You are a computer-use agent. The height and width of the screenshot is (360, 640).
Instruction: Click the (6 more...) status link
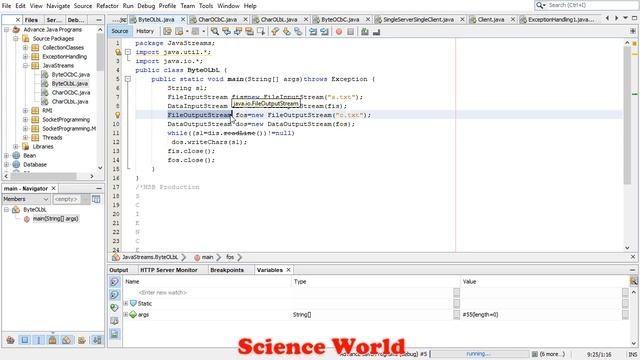(552, 354)
